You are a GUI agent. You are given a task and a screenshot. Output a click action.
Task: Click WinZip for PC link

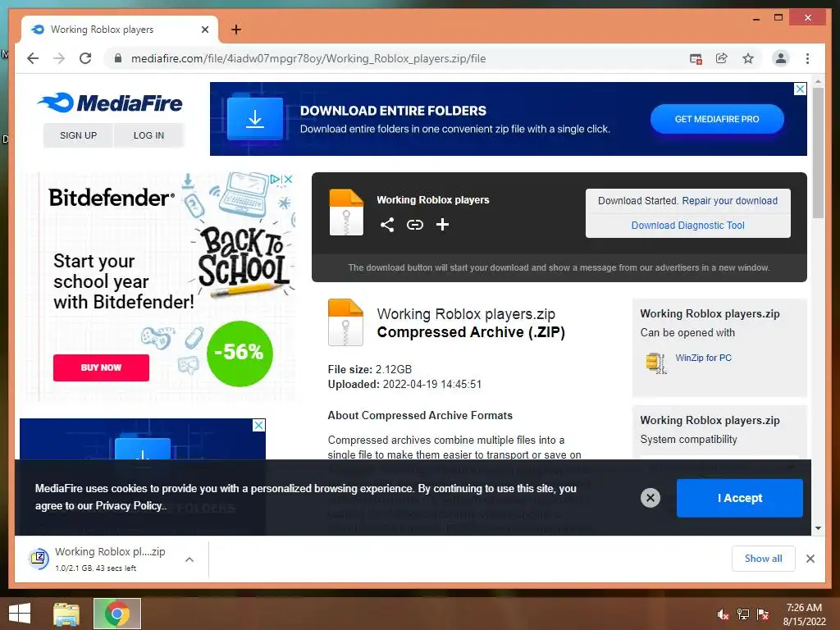click(703, 358)
